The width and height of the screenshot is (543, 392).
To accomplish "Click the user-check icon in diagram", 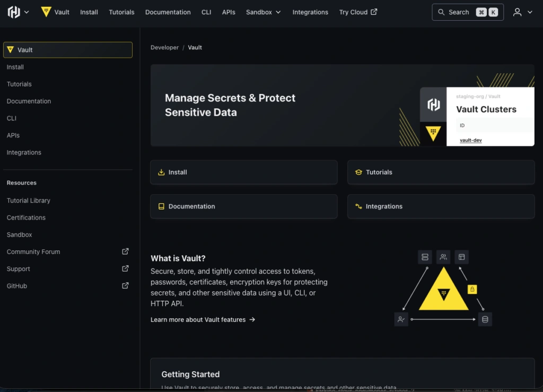I will pos(401,319).
